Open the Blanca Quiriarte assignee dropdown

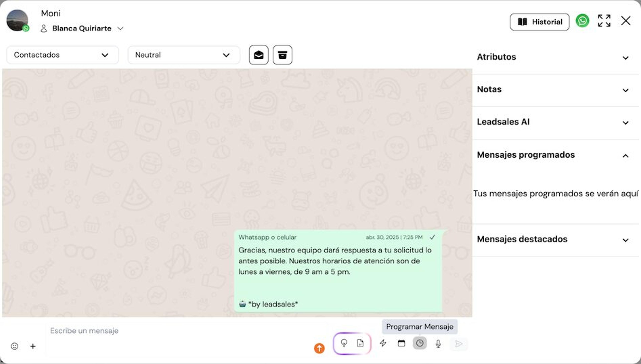[82, 29]
